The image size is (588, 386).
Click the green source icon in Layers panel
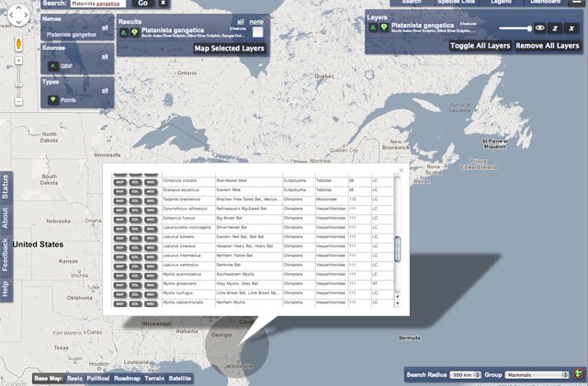(373, 28)
